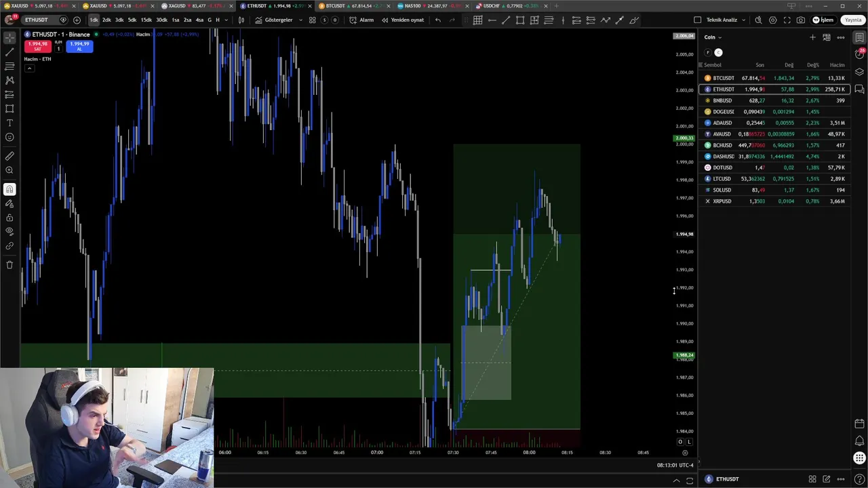Click the İşlem trade button
868x488 pixels.
(x=823, y=20)
